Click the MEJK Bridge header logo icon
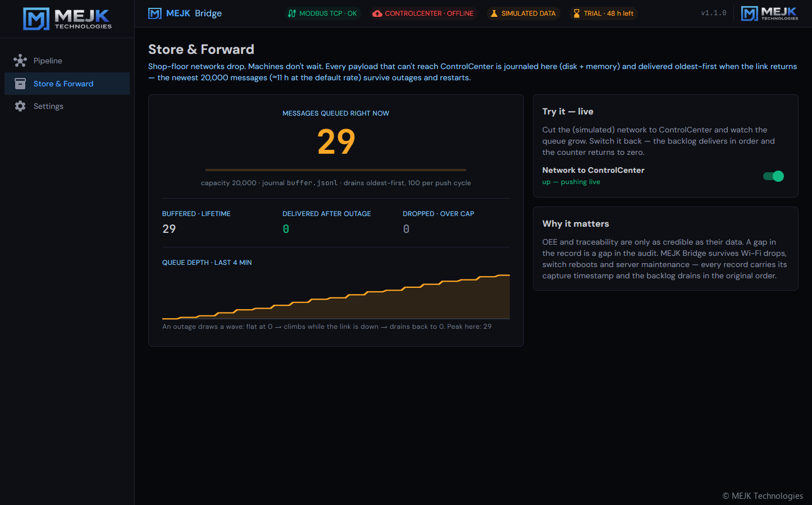The height and width of the screenshot is (505, 812). pos(155,13)
